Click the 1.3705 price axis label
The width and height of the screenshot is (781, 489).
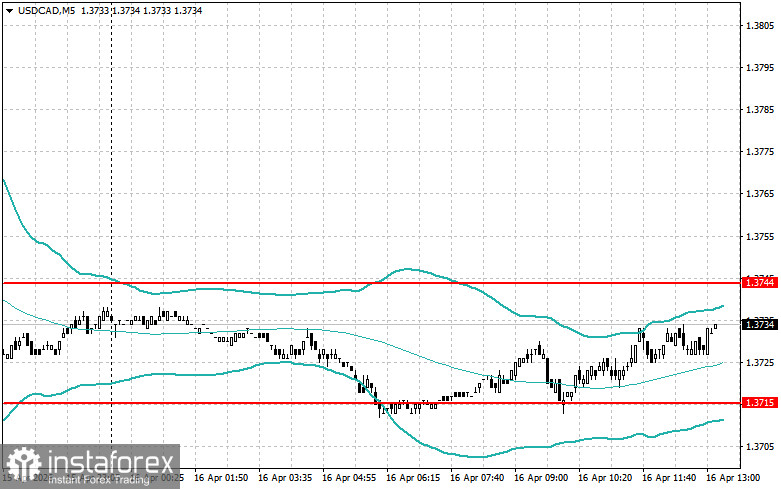point(761,447)
